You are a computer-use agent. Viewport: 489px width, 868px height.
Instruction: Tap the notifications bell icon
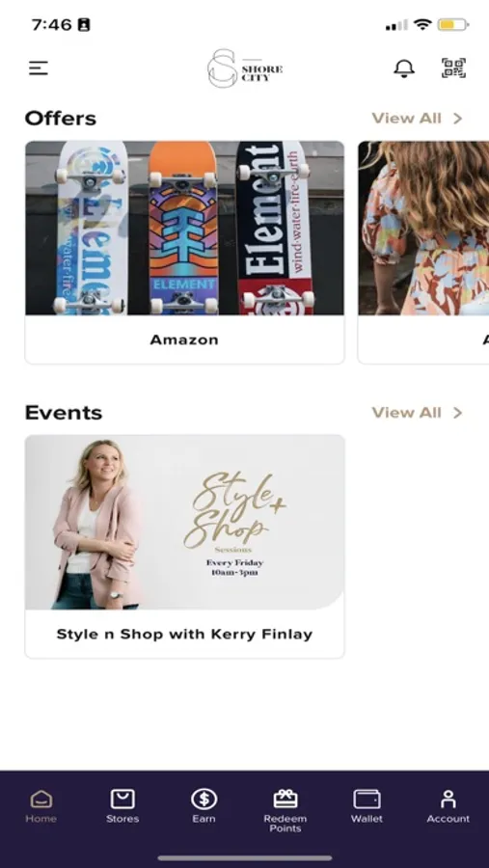(x=404, y=68)
